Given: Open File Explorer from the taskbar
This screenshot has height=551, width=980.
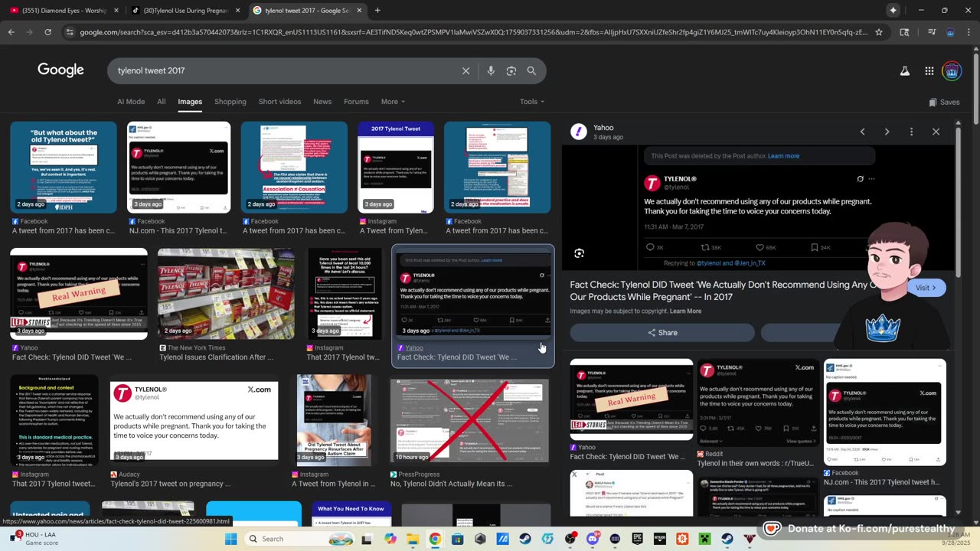Looking at the screenshot, I should click(413, 539).
